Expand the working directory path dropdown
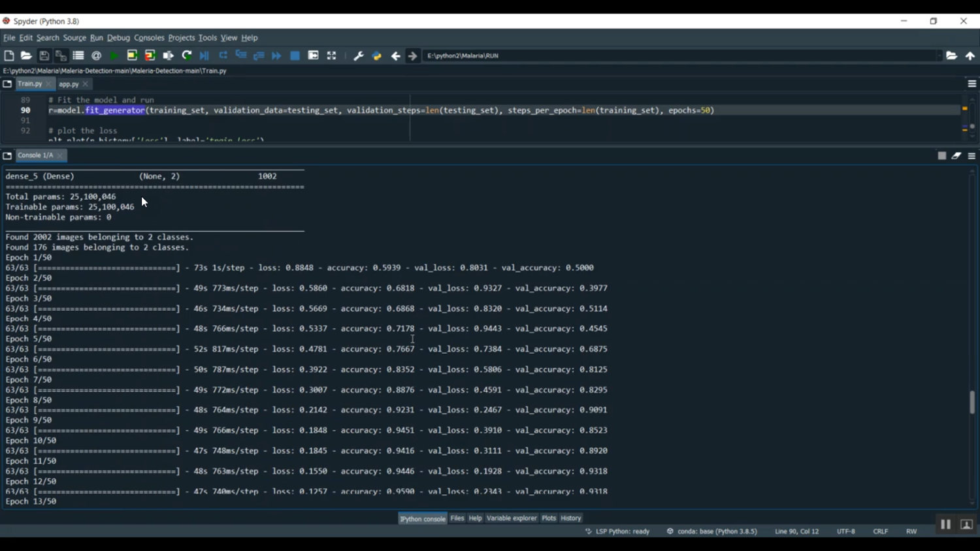This screenshot has height=551, width=980. (939, 56)
